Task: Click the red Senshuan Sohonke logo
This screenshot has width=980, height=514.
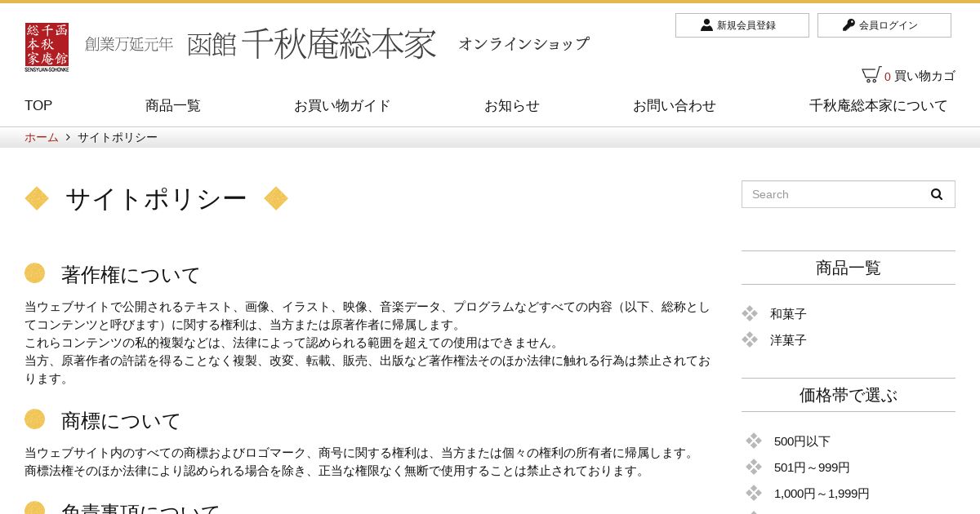Action: 47,47
